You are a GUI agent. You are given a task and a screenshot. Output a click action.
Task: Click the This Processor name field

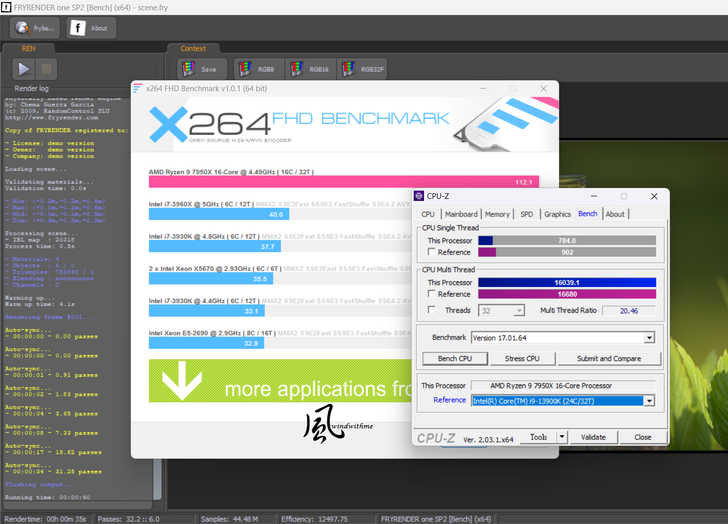[x=563, y=385]
